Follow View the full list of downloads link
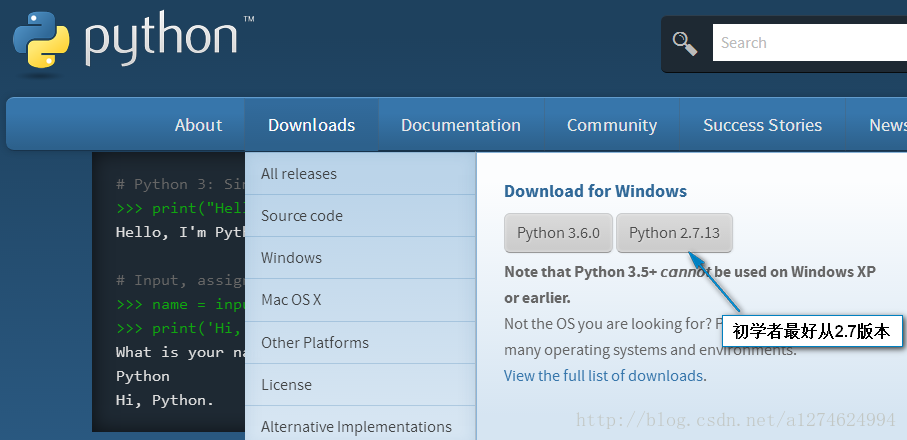The image size is (907, 440). click(x=603, y=376)
